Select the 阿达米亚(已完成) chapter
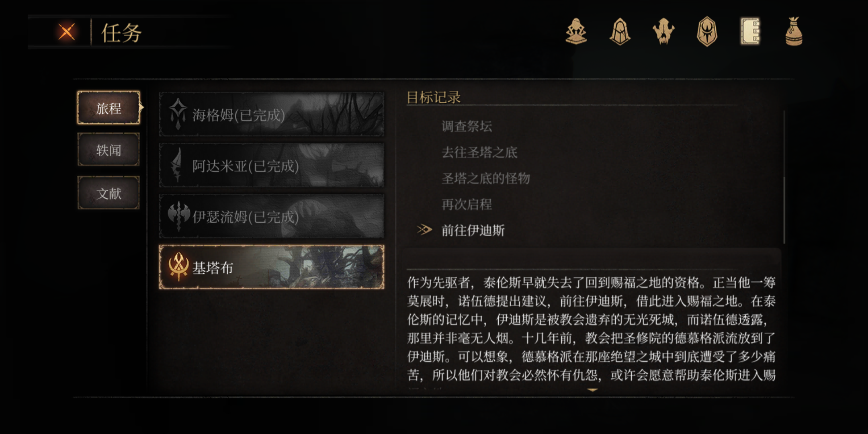 tap(272, 165)
